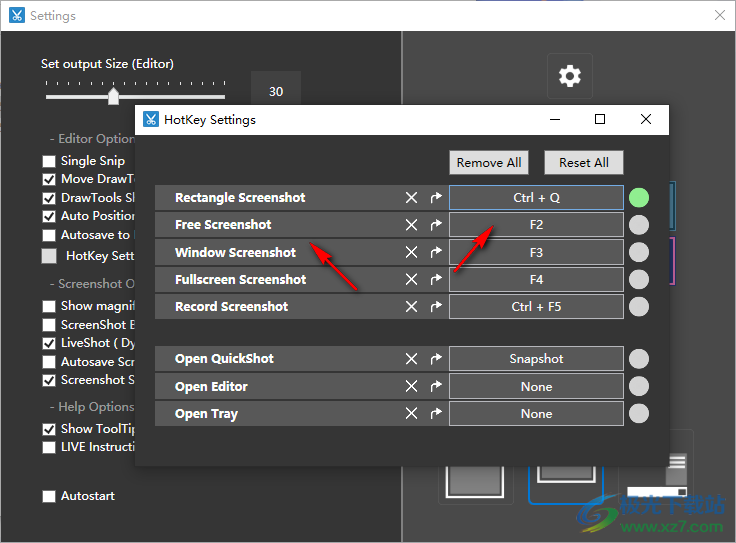The width and height of the screenshot is (736, 543).
Task: Check the Single Snip option
Action: coord(49,161)
